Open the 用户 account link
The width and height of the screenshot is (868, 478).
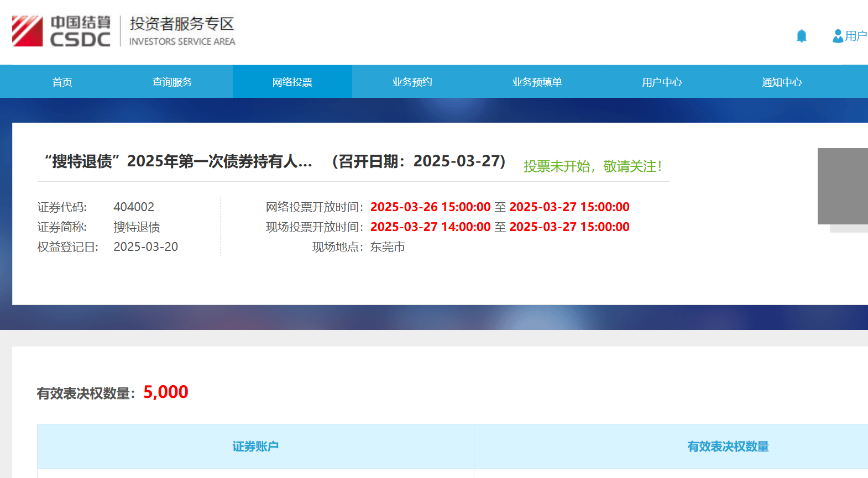tap(855, 36)
